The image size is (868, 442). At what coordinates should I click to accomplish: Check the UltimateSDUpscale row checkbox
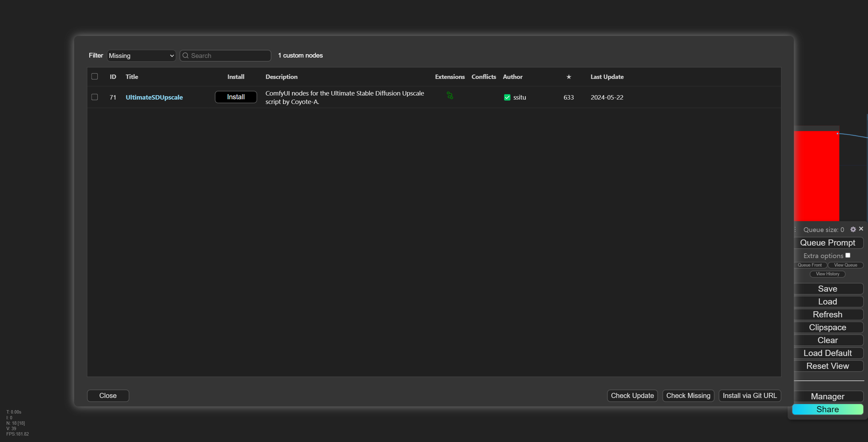95,97
